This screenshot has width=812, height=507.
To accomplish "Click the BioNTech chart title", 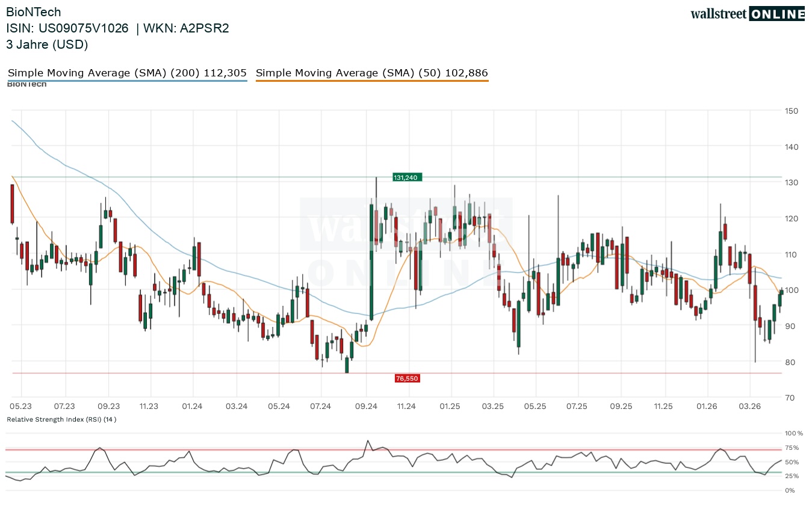I will [x=34, y=12].
